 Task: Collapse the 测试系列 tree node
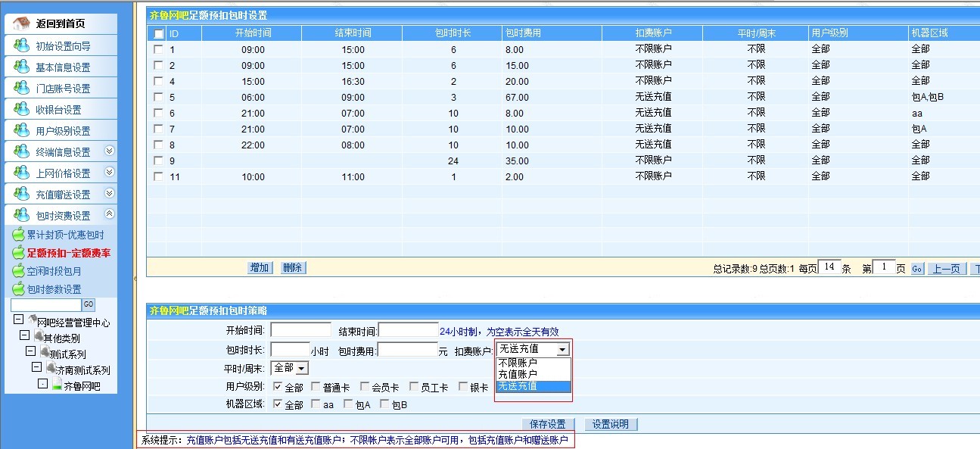point(30,351)
